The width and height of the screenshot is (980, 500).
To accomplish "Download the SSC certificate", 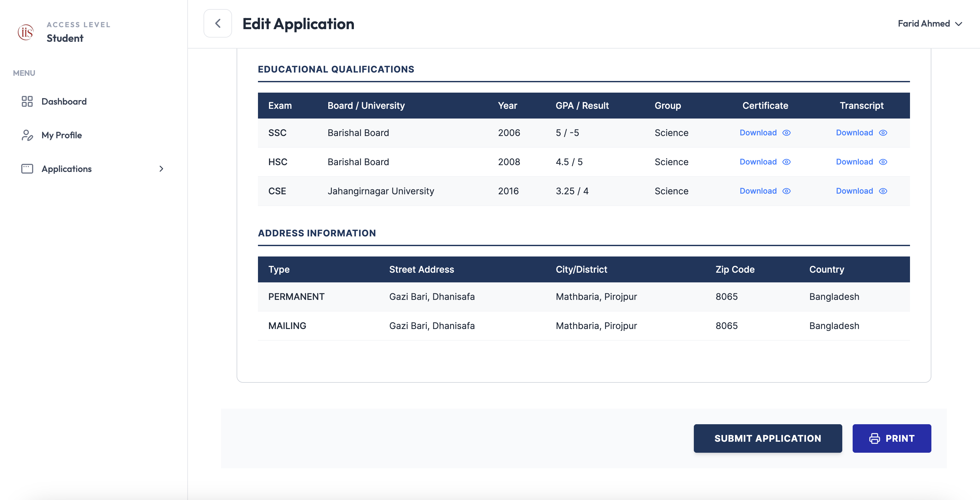I will pos(758,133).
